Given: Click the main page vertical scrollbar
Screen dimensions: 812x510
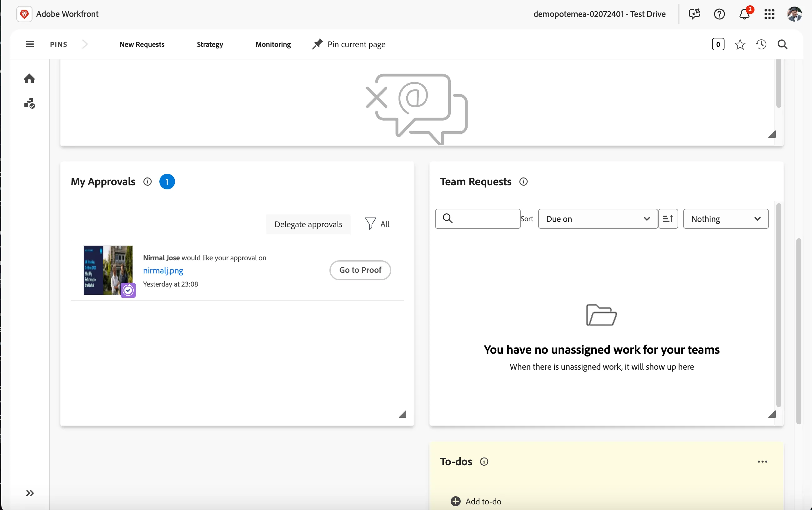Looking at the screenshot, I should click(x=799, y=331).
